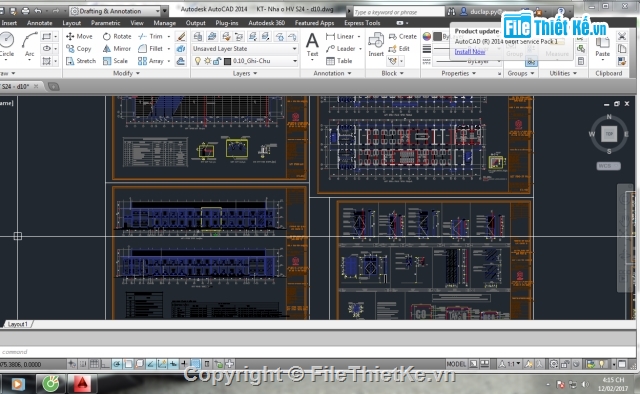Toggle Ortho Mode in status bar
Image resolution: width=640 pixels, height=394 pixels.
pos(105,364)
